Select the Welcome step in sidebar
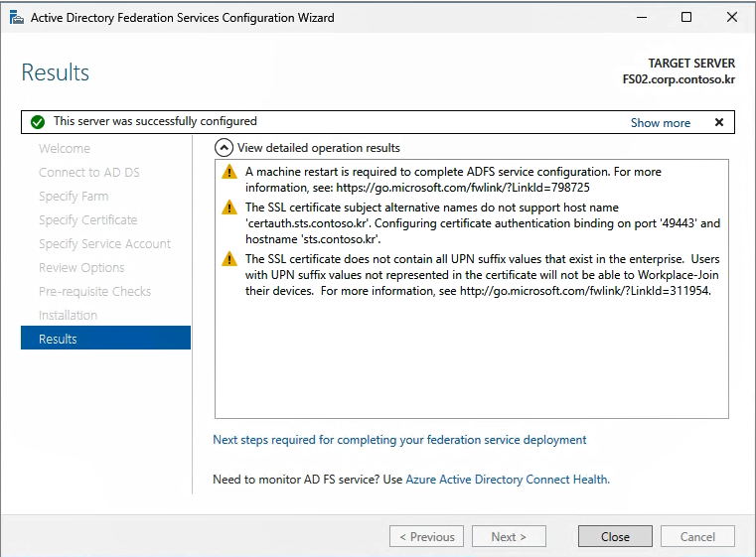Screen dimensions: 756x557 (x=65, y=148)
